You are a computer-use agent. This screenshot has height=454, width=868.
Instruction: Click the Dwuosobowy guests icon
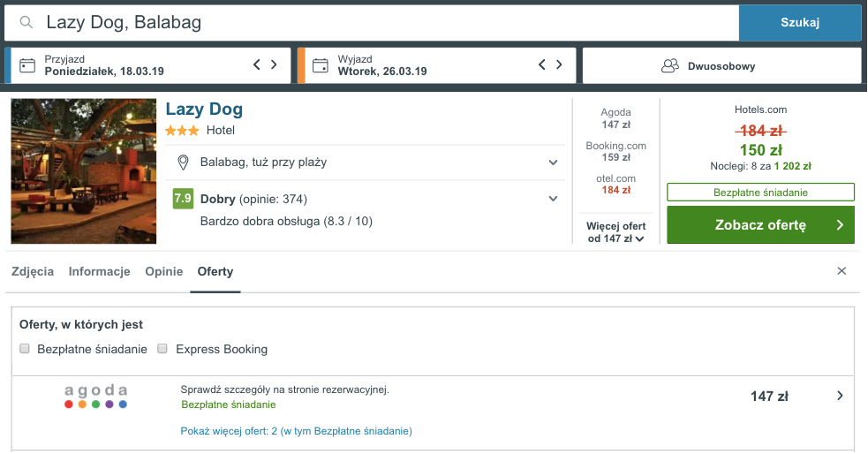(669, 65)
